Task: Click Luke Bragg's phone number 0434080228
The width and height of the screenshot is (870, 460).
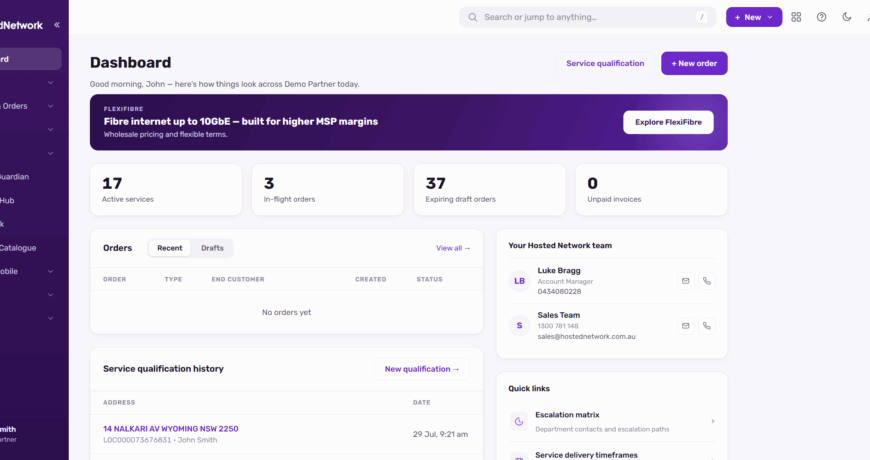Action: point(559,291)
